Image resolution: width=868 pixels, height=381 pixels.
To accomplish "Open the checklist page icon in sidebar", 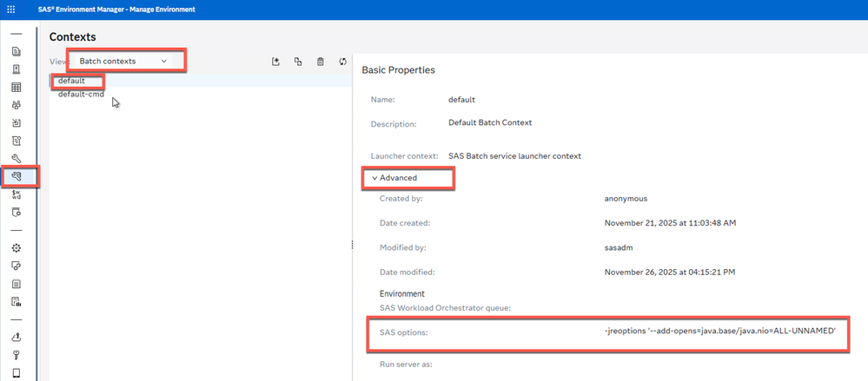I will tap(16, 141).
